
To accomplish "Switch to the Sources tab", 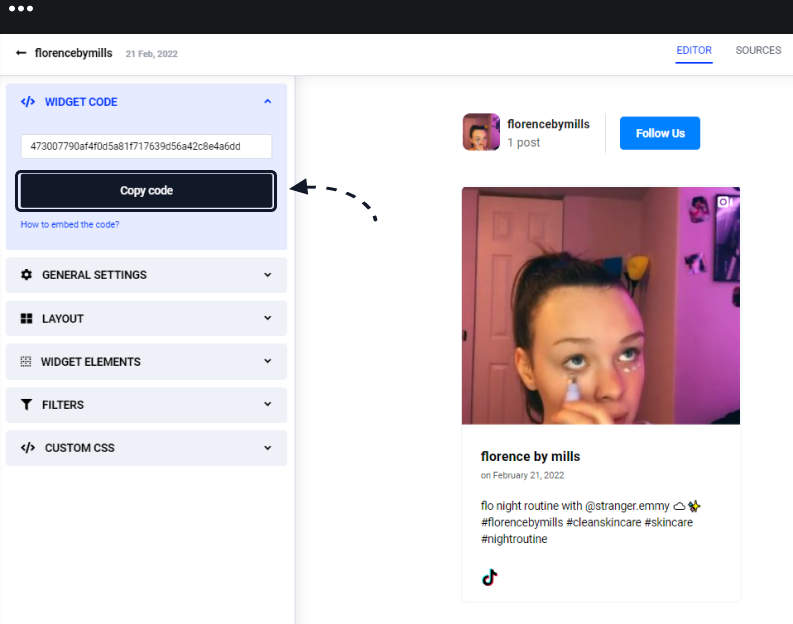I will tap(758, 51).
